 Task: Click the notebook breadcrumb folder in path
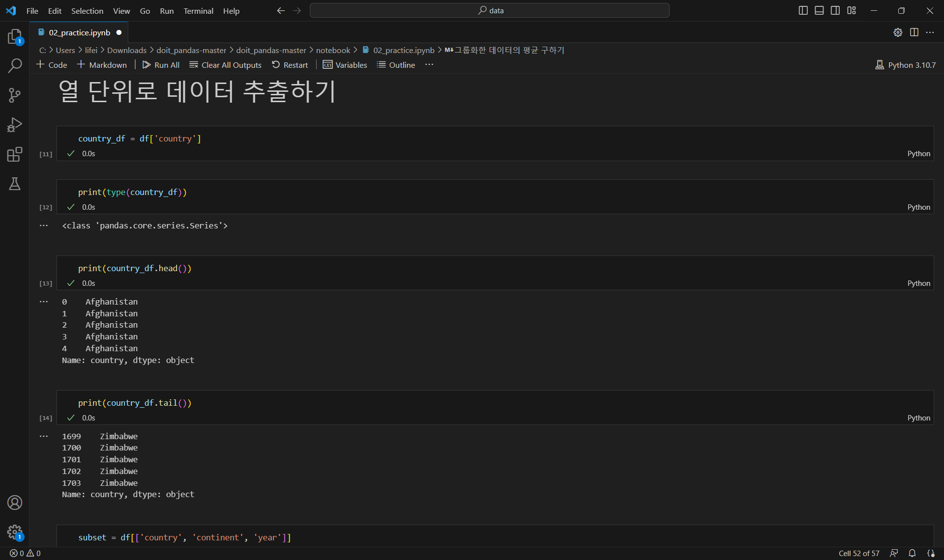coord(333,50)
